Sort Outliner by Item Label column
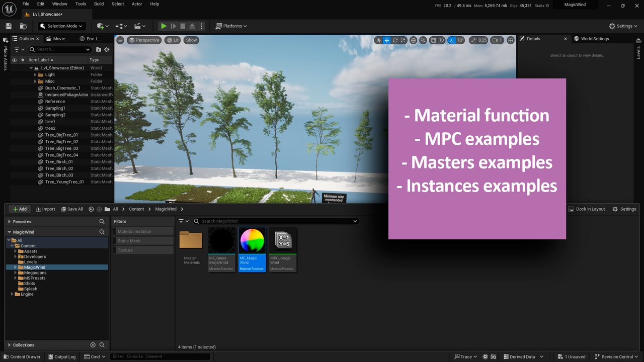 coord(41,60)
